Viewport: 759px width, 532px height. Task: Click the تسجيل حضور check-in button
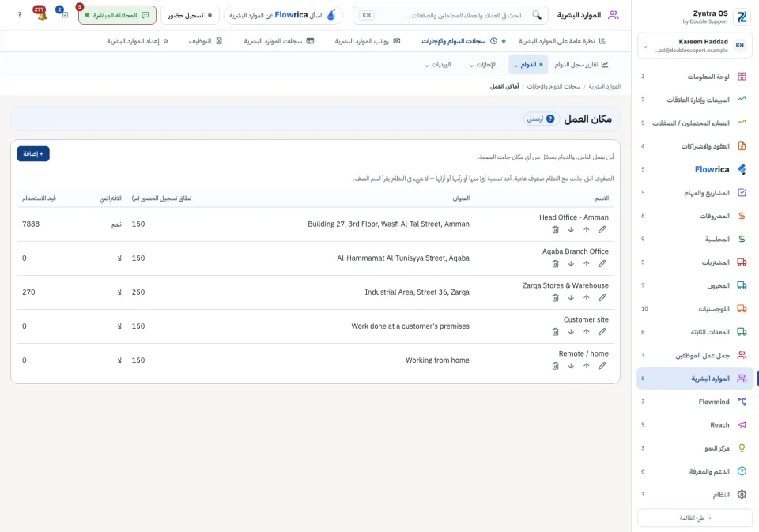[x=190, y=15]
